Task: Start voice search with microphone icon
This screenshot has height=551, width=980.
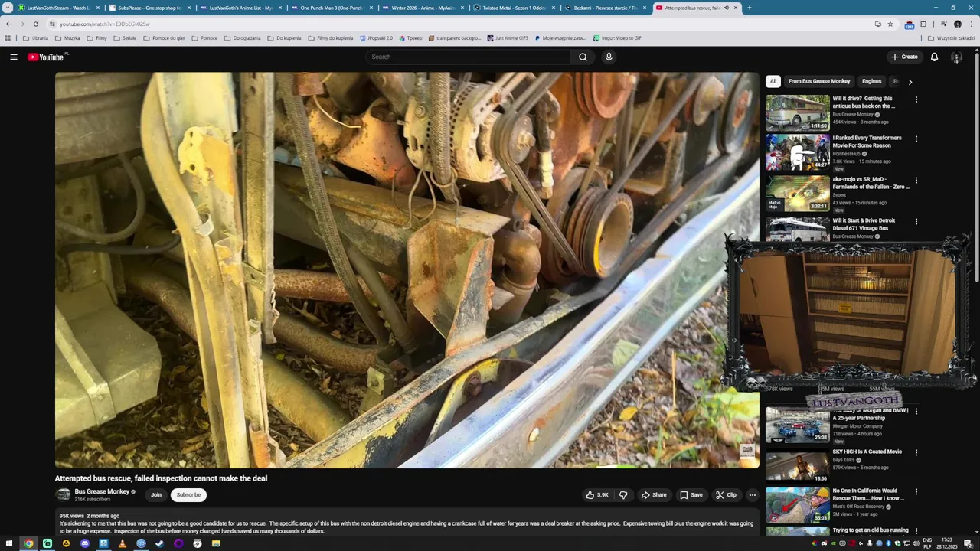Action: click(609, 57)
